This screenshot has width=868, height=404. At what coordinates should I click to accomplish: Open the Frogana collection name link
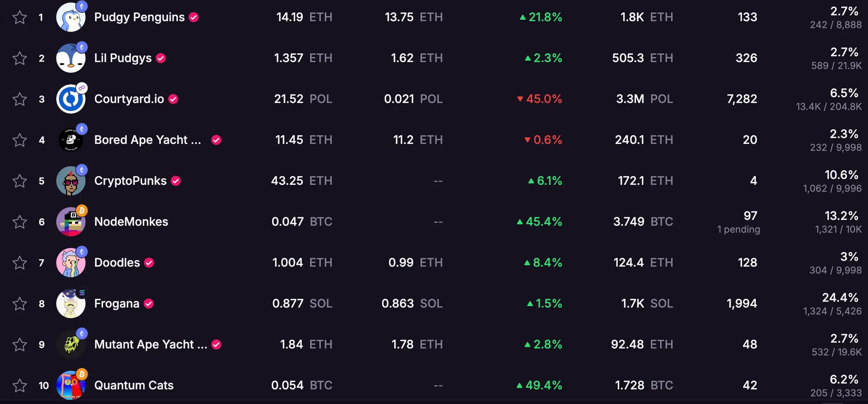click(117, 304)
